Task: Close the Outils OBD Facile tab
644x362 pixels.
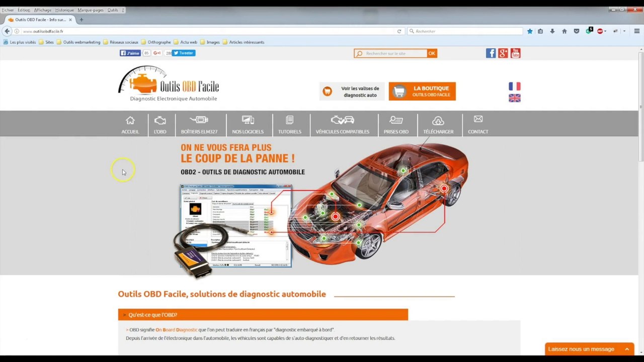Action: 70,20
